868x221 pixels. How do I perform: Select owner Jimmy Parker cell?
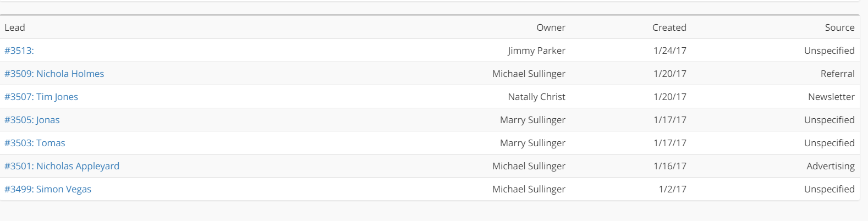pyautogui.click(x=536, y=51)
